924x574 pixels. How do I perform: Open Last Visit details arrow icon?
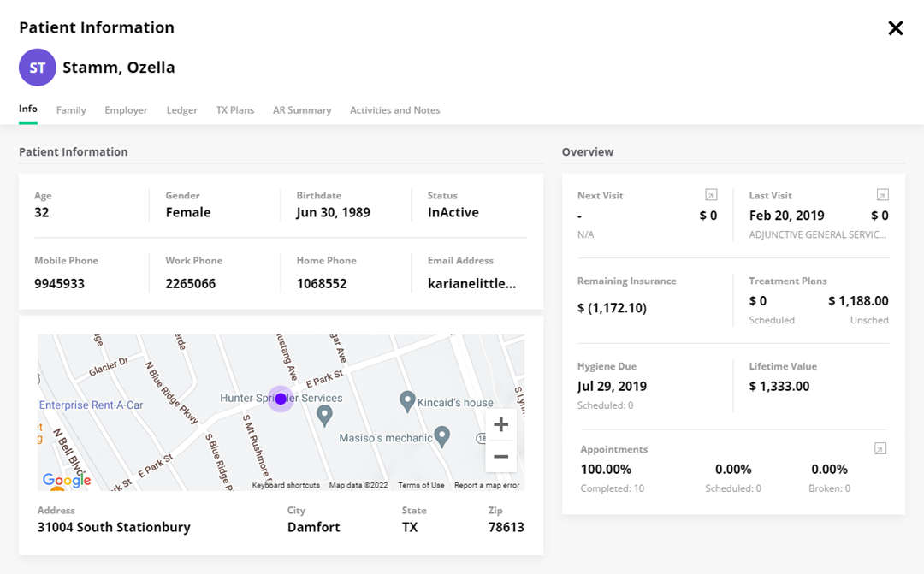point(882,195)
